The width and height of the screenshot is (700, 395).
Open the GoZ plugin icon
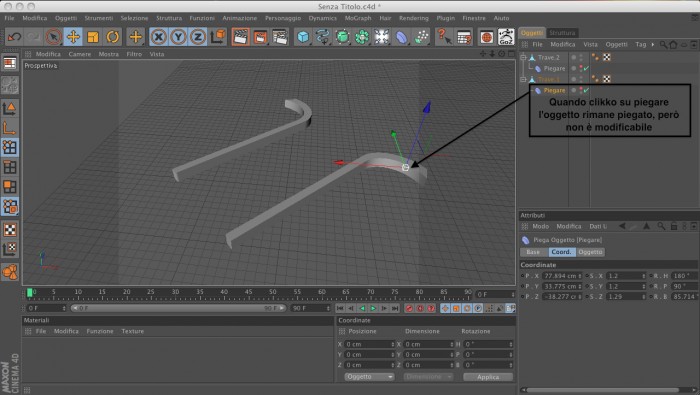(x=506, y=37)
